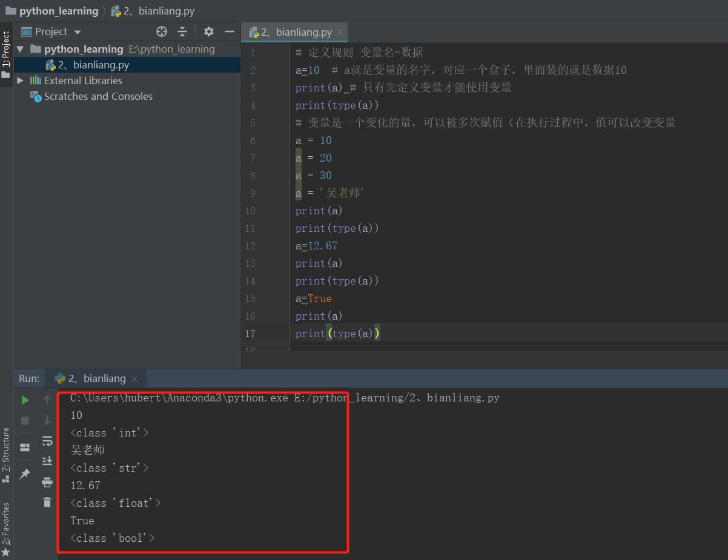Click 2、bianliang.py in the top breadcrumb
The width and height of the screenshot is (728, 560).
click(159, 11)
